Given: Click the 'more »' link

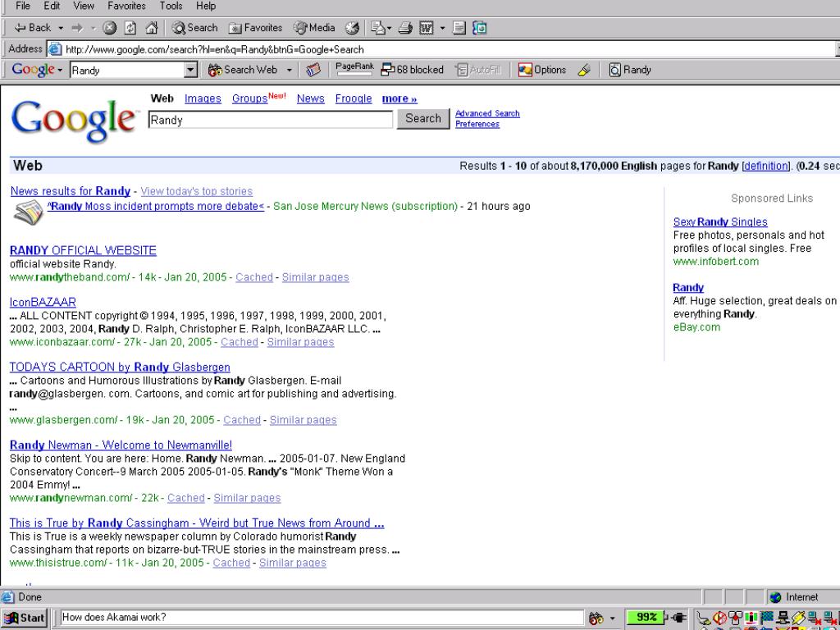Looking at the screenshot, I should [399, 98].
